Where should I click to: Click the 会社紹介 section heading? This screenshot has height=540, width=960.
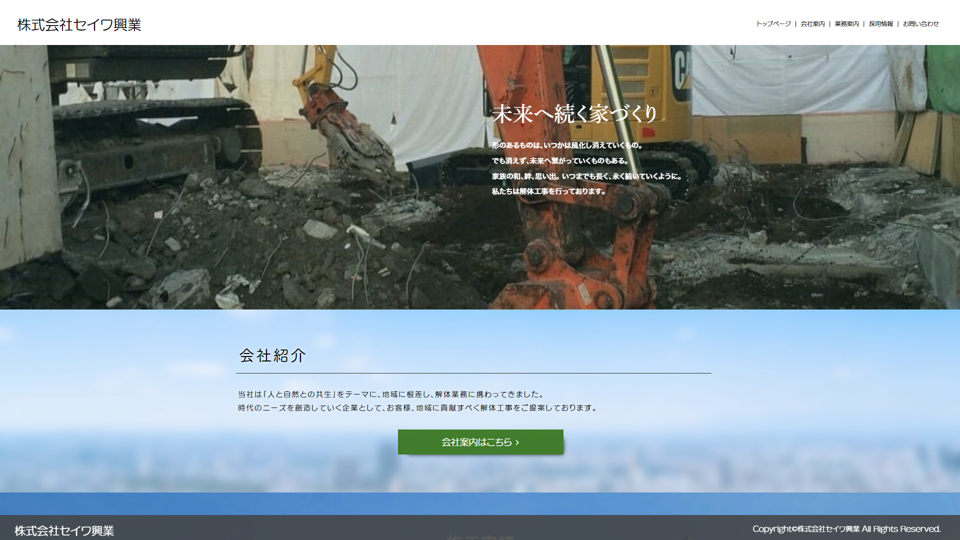[273, 355]
